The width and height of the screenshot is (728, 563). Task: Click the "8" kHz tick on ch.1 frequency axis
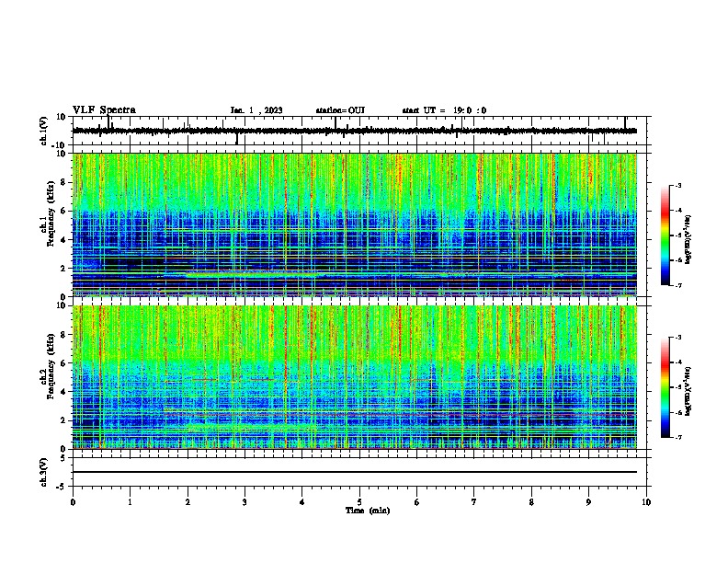[x=63, y=182]
